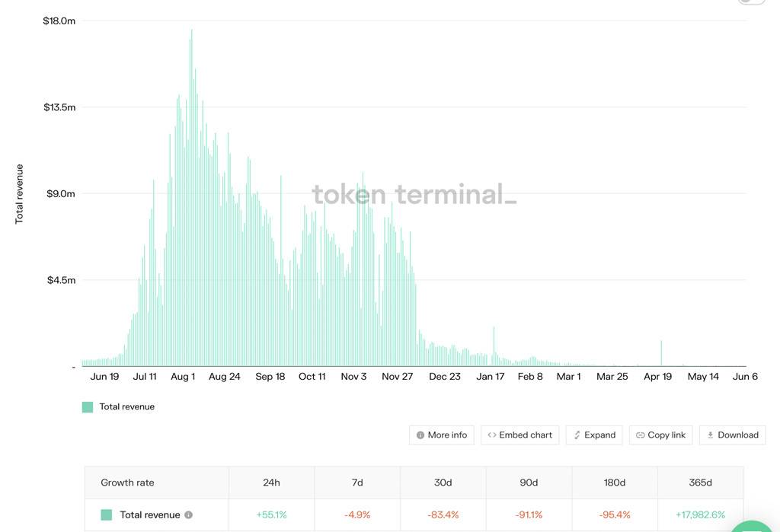Image resolution: width=780 pixels, height=532 pixels.
Task: Click the Download button label
Action: [x=738, y=435]
